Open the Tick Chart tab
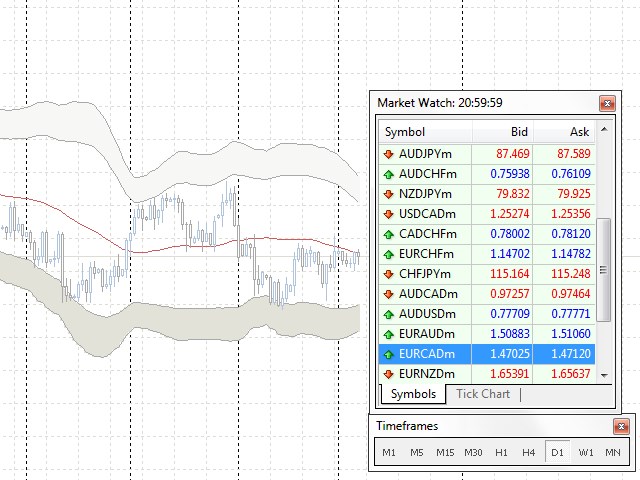 click(483, 394)
